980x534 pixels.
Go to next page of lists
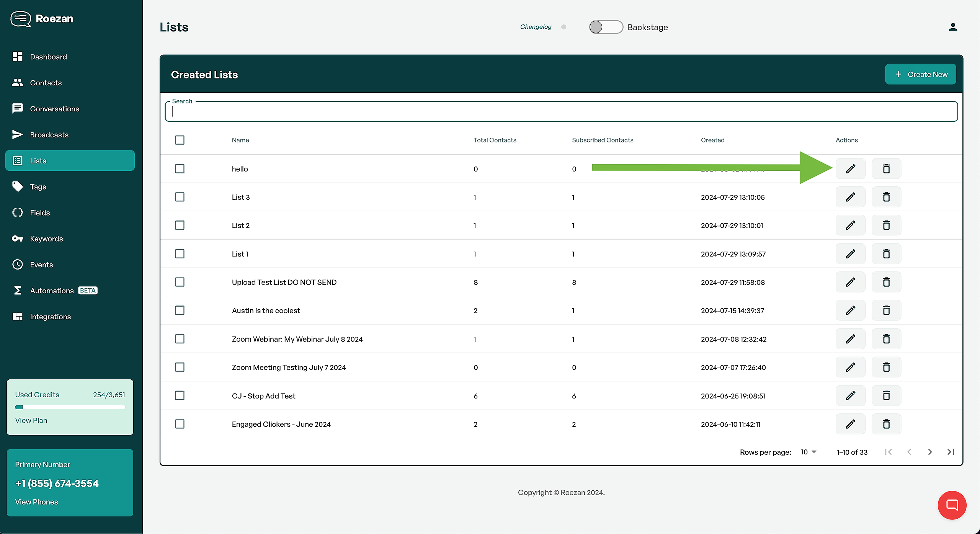[930, 452]
